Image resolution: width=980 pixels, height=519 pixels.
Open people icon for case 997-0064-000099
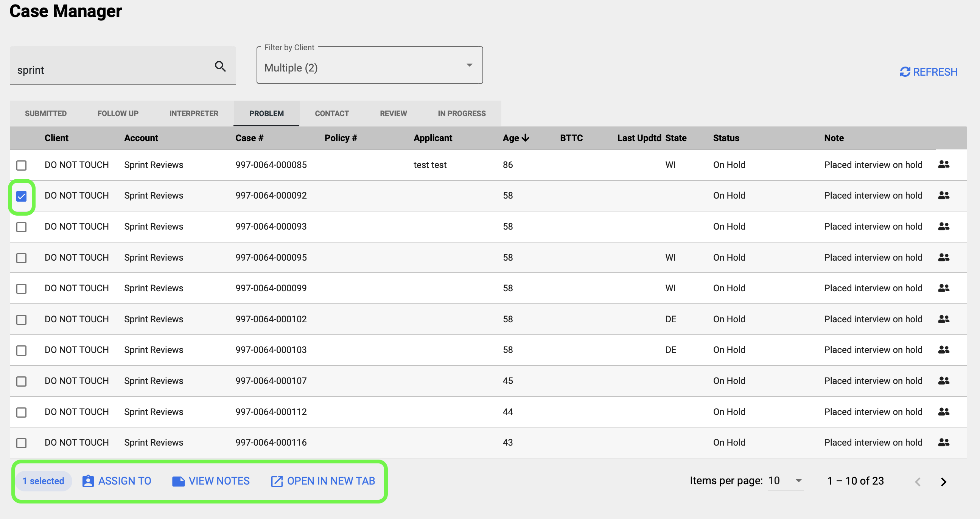click(x=943, y=288)
